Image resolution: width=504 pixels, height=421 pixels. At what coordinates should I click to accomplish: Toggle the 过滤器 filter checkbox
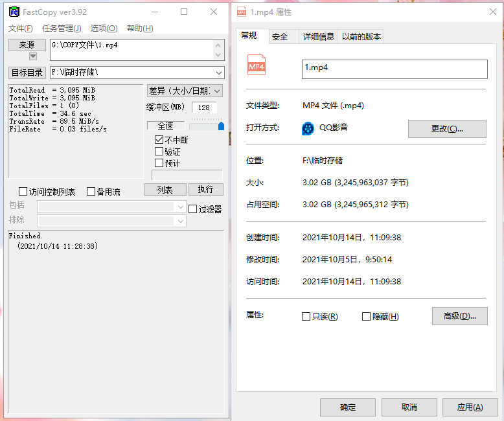pos(192,209)
